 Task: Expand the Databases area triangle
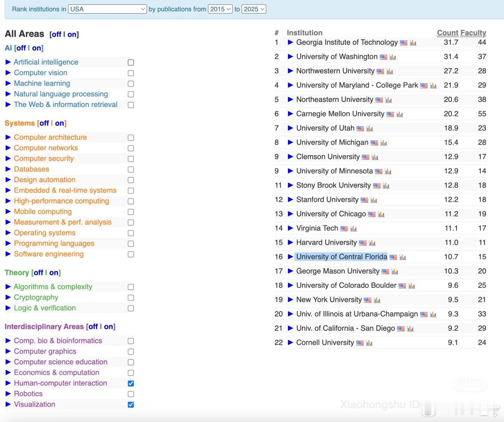click(8, 169)
